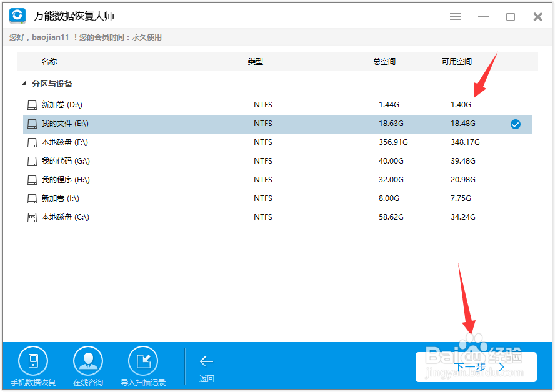The height and width of the screenshot is (392, 555).
Task: Click the disk icon beside 本地磁盘 (C:)
Action: [x=32, y=217]
